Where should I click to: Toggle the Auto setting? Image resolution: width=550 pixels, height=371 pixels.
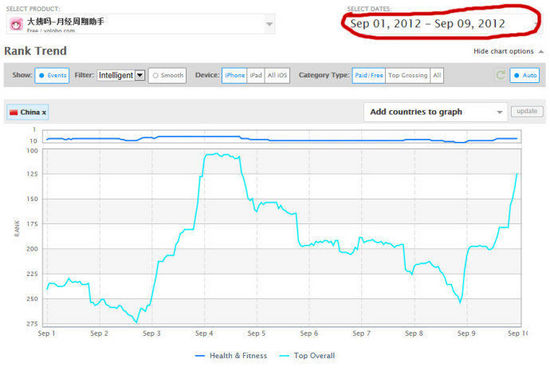pyautogui.click(x=525, y=75)
